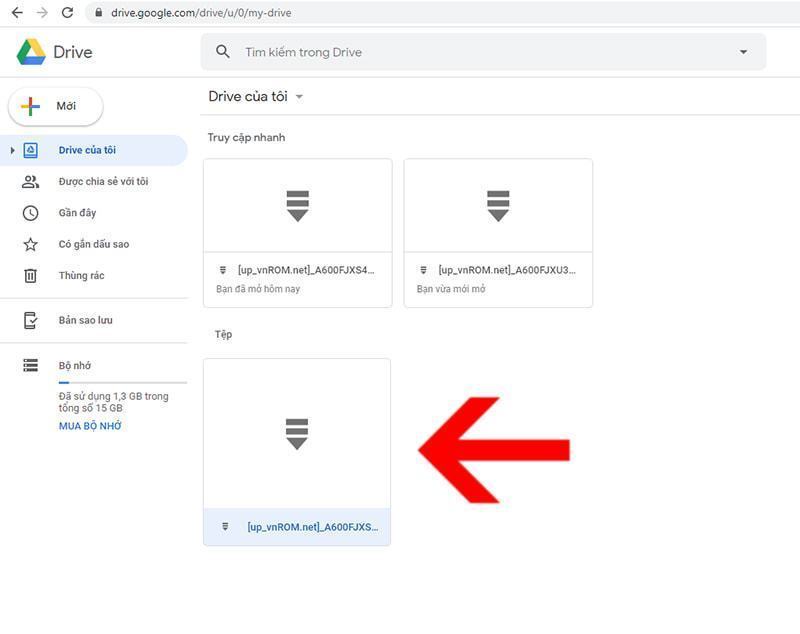This screenshot has height=634, width=800.
Task: Click the search magnifier icon
Action: 222,52
